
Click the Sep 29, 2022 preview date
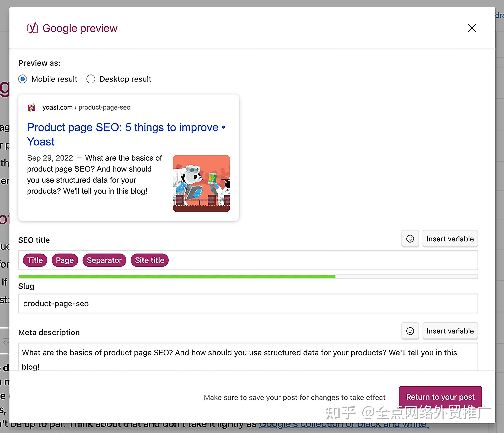(50, 158)
